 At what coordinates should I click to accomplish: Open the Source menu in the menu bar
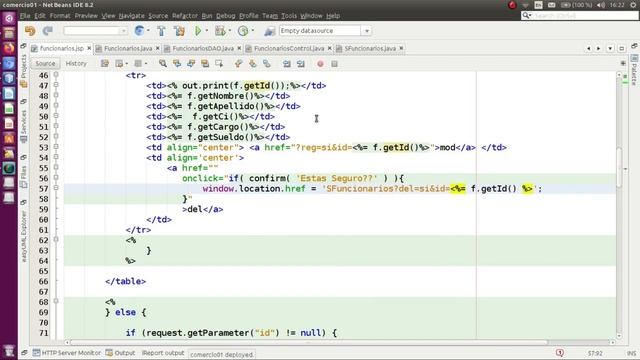point(158,16)
